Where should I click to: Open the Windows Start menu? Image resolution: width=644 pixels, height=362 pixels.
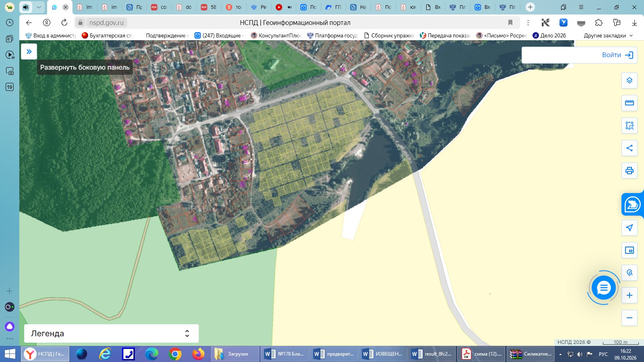(10, 354)
